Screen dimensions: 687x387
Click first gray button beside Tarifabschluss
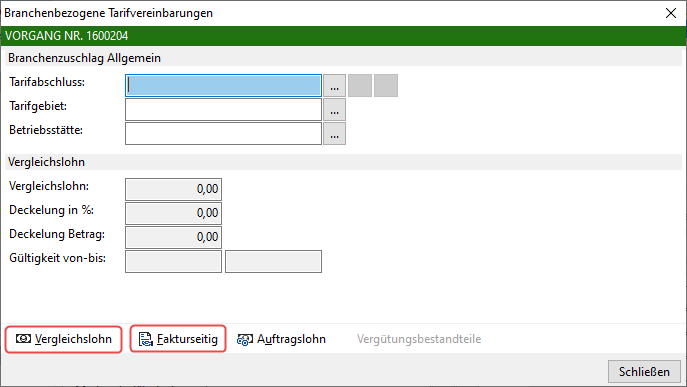pyautogui.click(x=360, y=85)
